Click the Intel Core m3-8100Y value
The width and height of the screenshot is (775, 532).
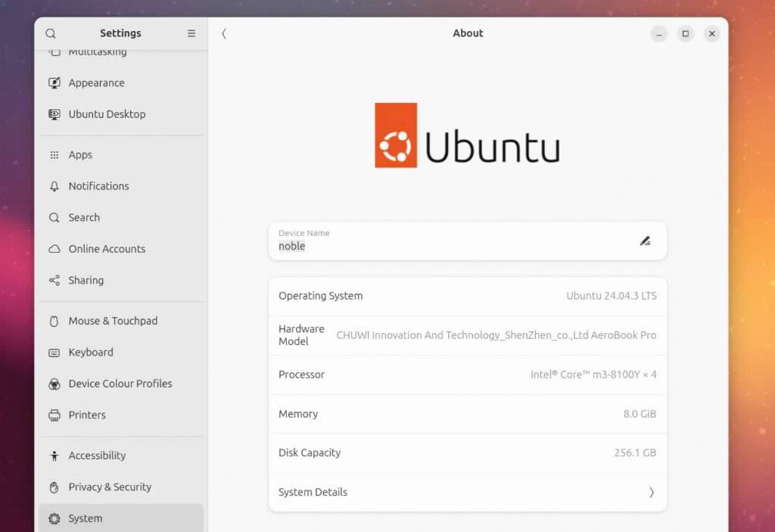pyautogui.click(x=593, y=375)
